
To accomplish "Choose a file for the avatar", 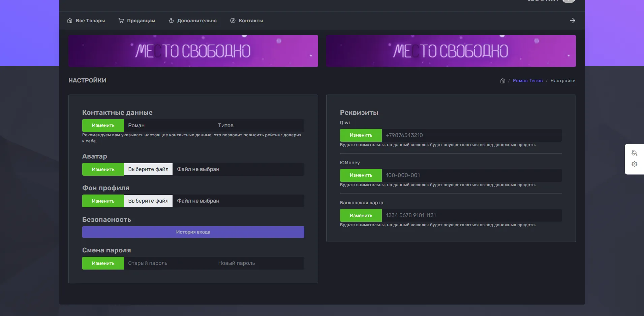I will point(148,169).
